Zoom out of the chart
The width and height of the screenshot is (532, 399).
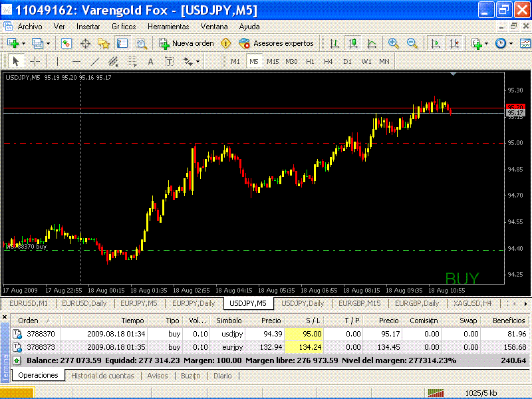click(412, 43)
